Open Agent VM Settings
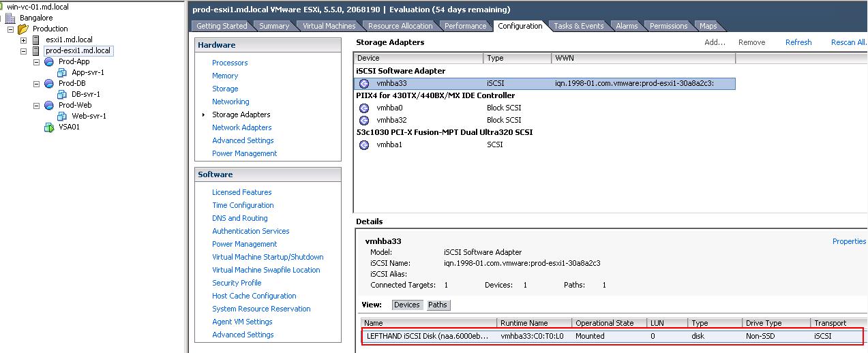 [x=242, y=322]
